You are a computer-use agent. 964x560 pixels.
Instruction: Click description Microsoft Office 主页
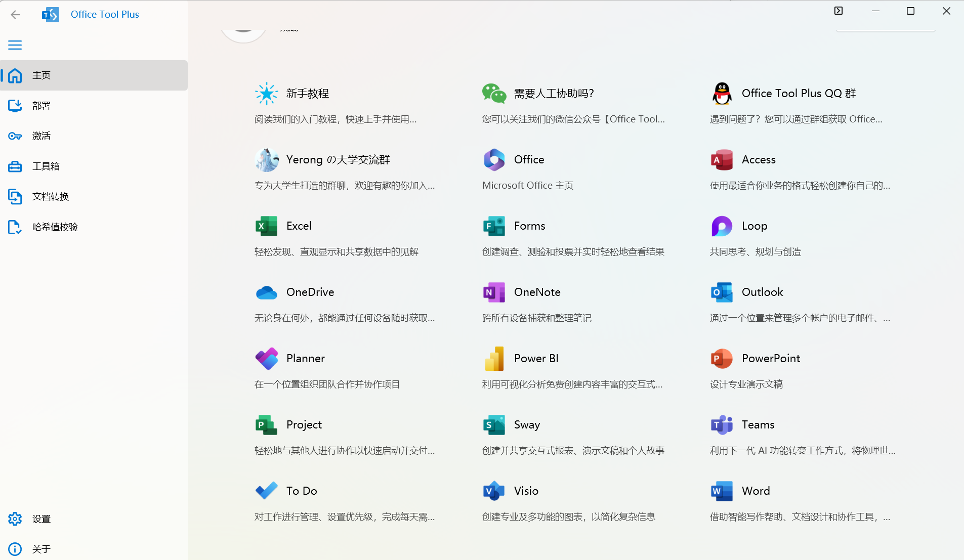pos(528,186)
